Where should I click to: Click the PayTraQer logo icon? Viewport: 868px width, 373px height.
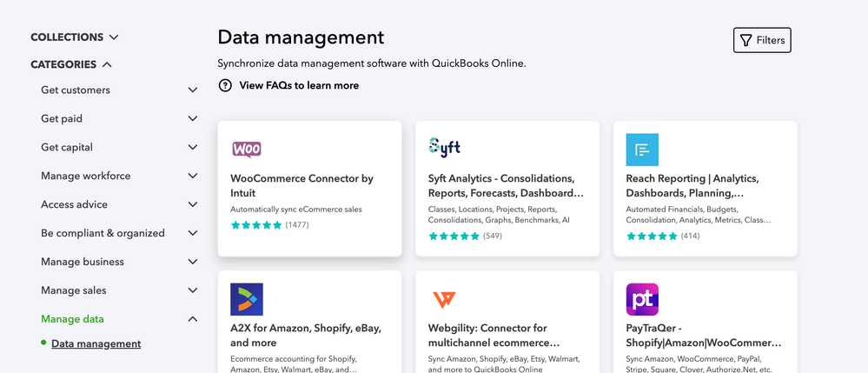(x=642, y=299)
